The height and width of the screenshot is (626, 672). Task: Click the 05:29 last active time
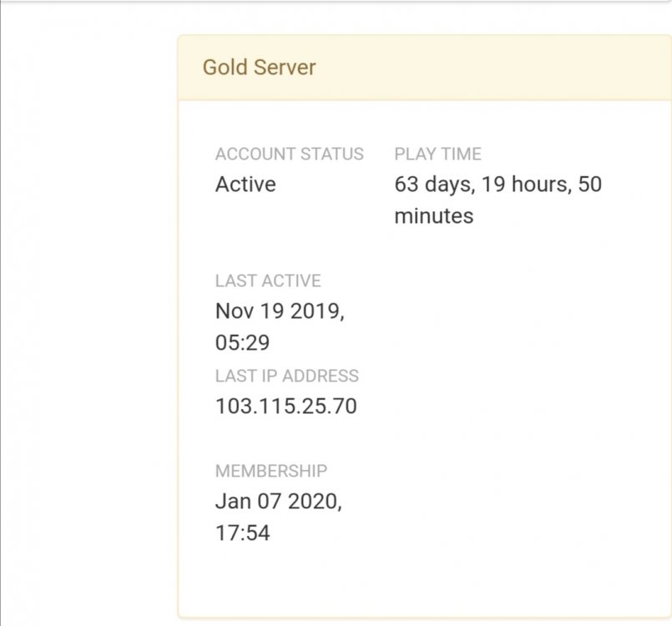(242, 343)
